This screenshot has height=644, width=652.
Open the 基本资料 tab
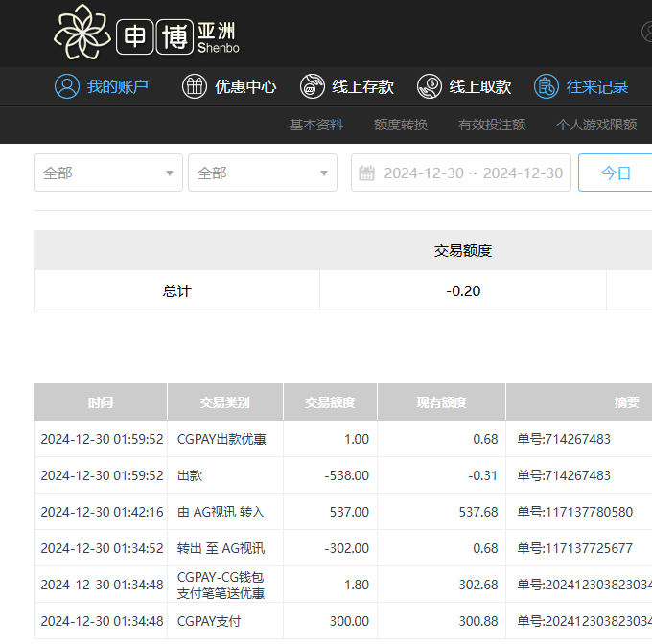(x=316, y=125)
